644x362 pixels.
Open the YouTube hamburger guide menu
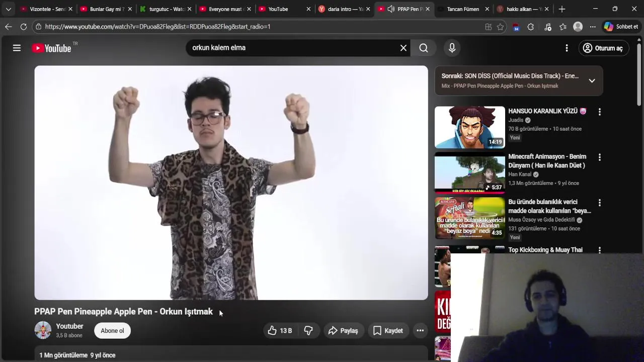tap(17, 48)
